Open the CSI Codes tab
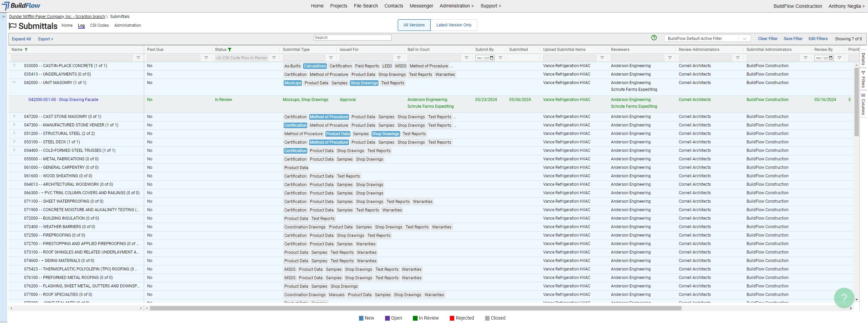Screen dimensions: 868x323 click(99, 25)
